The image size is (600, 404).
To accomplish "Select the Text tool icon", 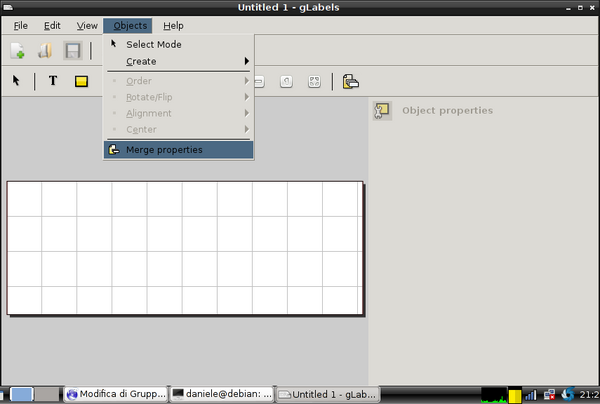I will (x=53, y=81).
